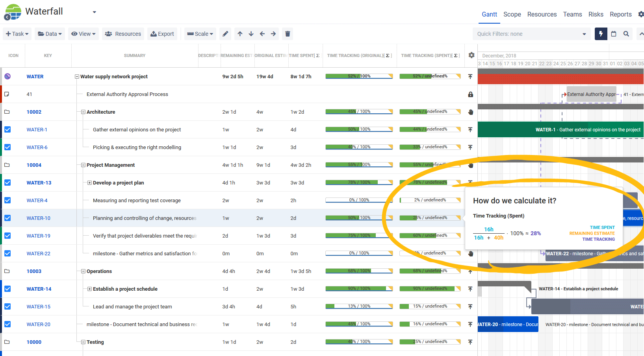This screenshot has width=644, height=356.
Task: Click the trash delete icon
Action: point(288,34)
